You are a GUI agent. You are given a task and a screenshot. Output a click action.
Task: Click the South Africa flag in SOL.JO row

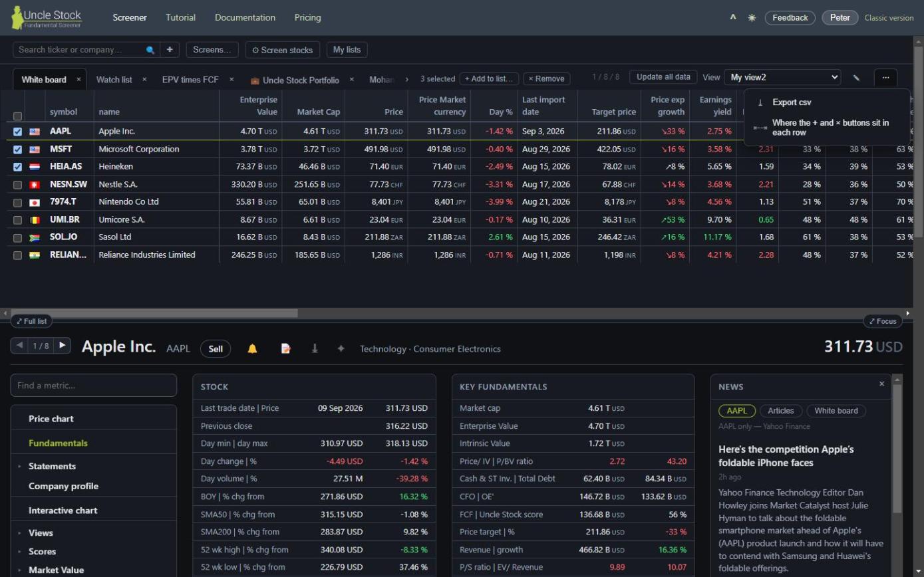[x=35, y=237]
